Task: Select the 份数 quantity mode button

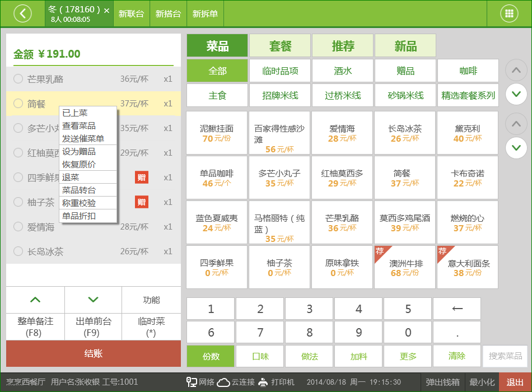Action: (x=211, y=356)
